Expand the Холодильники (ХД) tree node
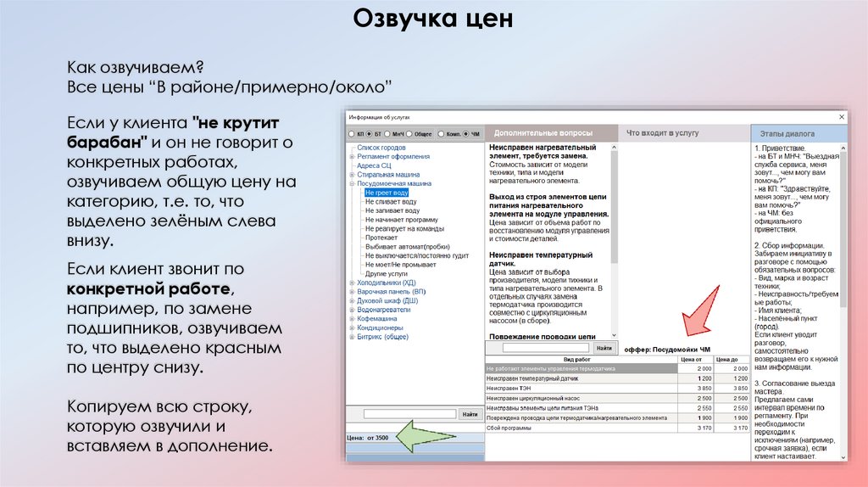 (x=352, y=283)
